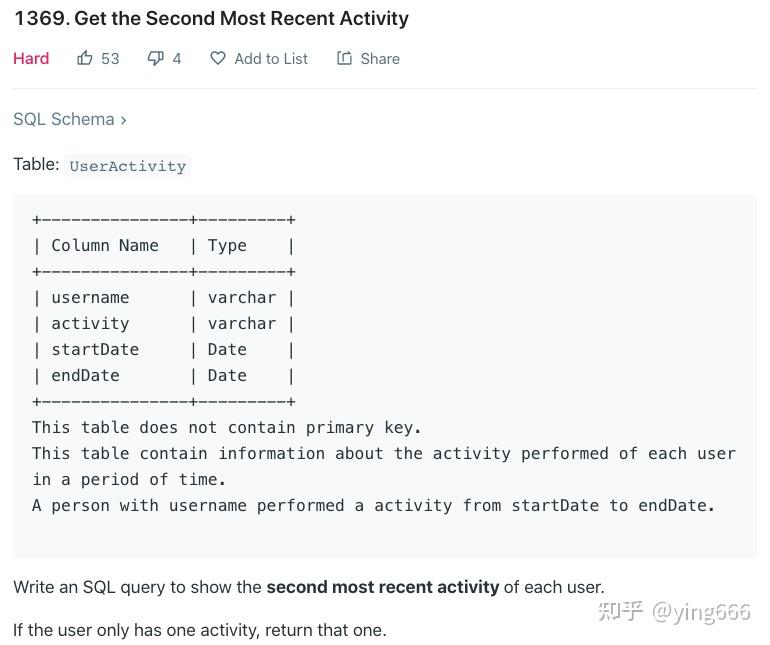Click the activity column row
The image size is (770, 645).
(90, 323)
